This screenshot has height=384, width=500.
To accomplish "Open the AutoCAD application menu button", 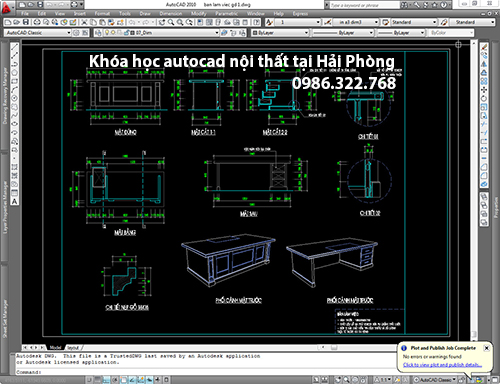I will coord(7,7).
